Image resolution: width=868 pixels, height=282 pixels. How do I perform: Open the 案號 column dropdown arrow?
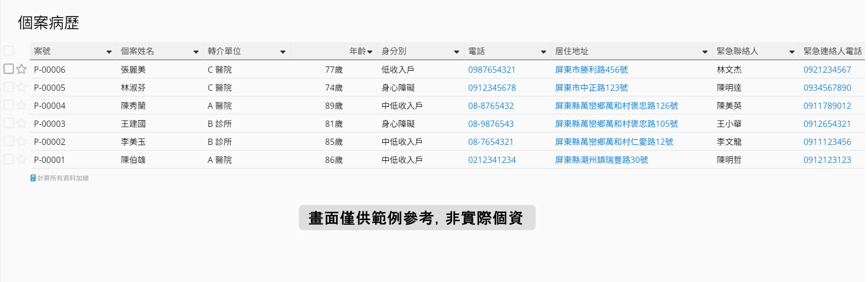[x=109, y=52]
